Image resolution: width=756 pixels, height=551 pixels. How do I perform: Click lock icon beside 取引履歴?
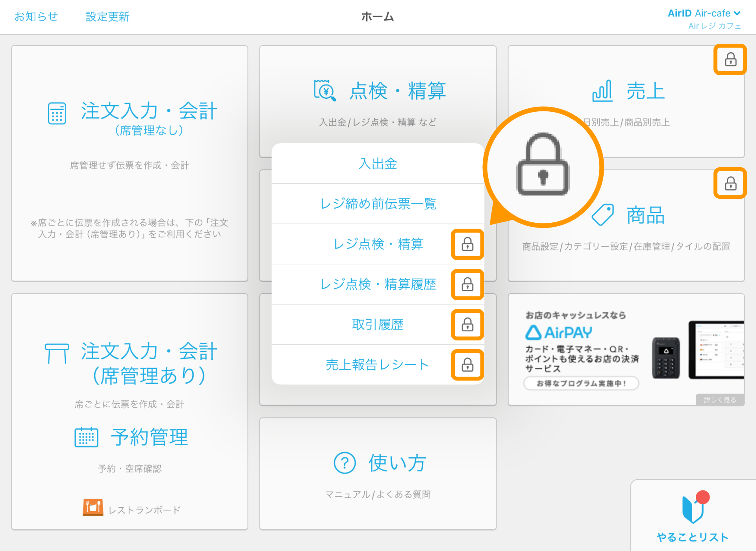click(x=467, y=325)
